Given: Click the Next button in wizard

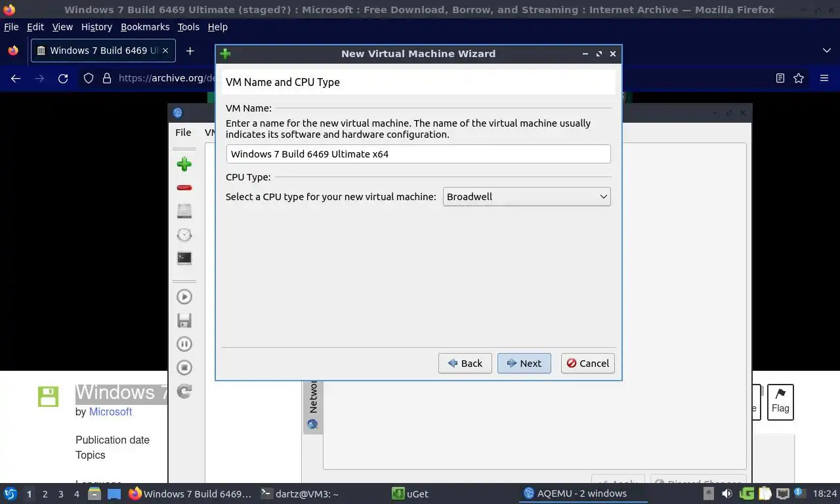Looking at the screenshot, I should tap(524, 363).
